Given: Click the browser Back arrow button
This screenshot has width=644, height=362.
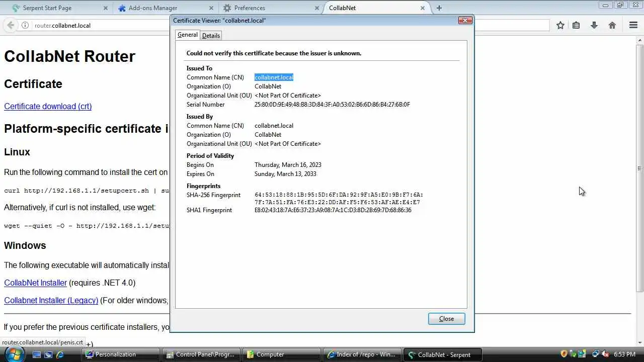Looking at the screenshot, I should [x=11, y=25].
